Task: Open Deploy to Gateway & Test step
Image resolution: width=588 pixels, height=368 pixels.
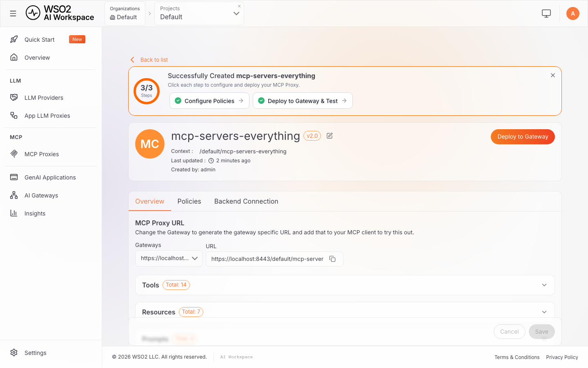Action: pyautogui.click(x=303, y=101)
